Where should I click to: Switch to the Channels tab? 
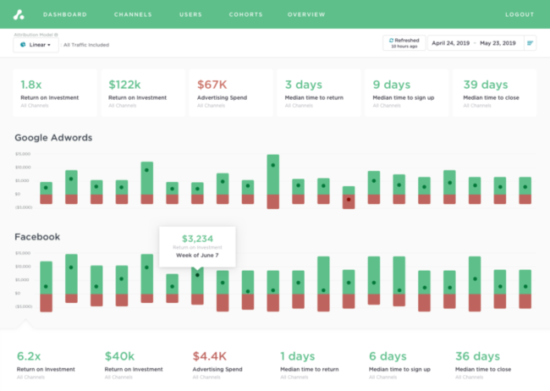click(133, 15)
